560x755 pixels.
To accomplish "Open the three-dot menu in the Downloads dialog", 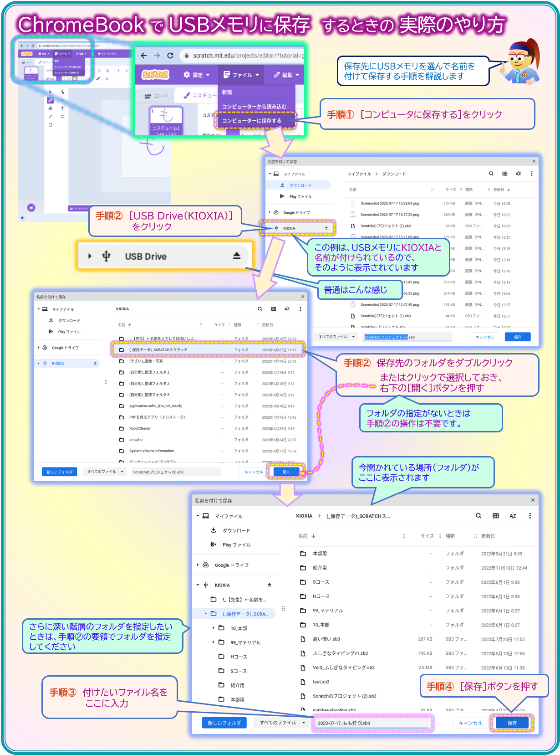I will click(531, 174).
